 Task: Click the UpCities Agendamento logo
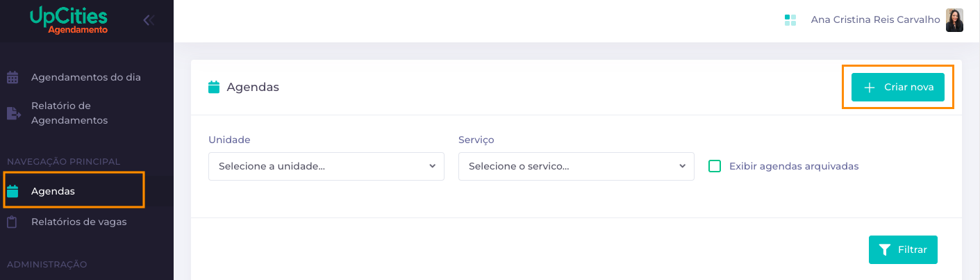point(69,21)
